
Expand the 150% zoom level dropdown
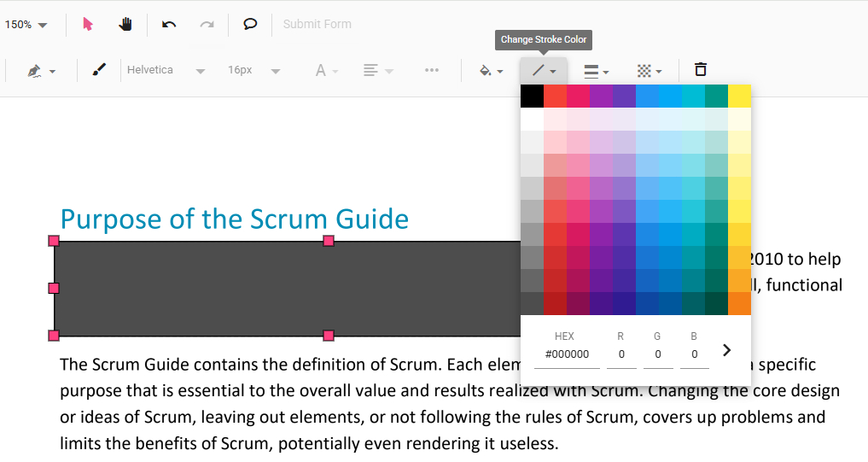[x=26, y=25]
